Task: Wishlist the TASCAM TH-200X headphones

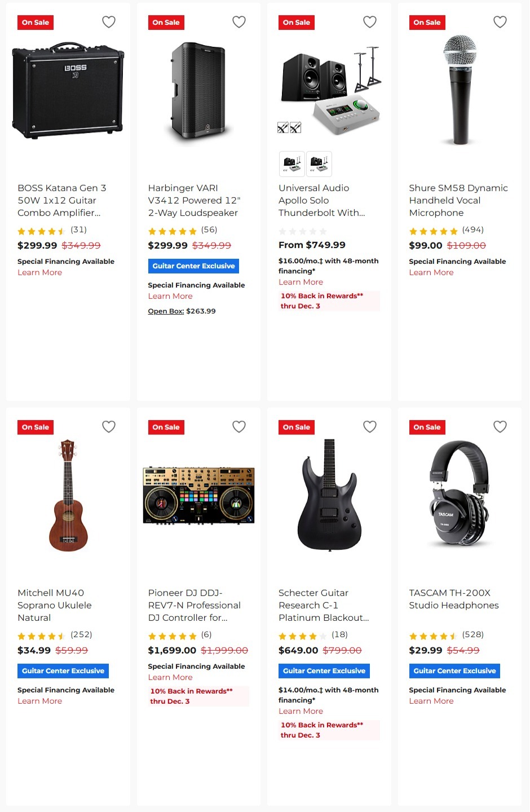Action: point(500,427)
